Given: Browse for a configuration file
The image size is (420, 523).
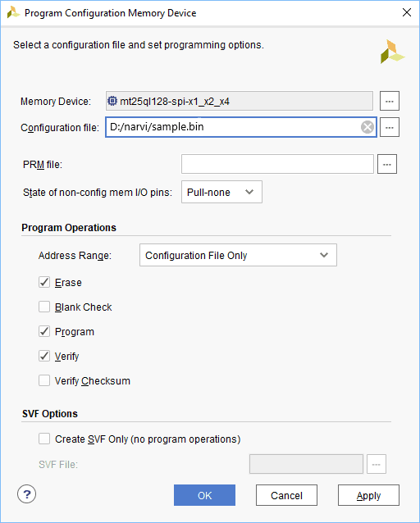Looking at the screenshot, I should pyautogui.click(x=390, y=127).
